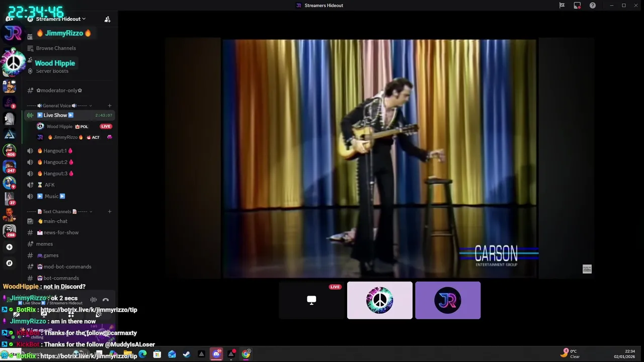
Task: Open Microsoft Store from the taskbar
Action: [157, 354]
